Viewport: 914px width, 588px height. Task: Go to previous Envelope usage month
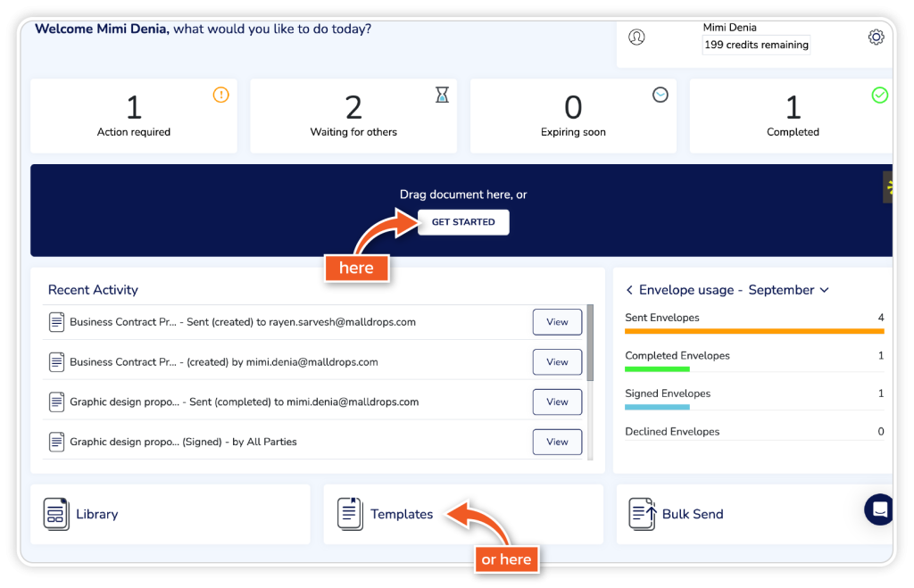[x=629, y=290]
